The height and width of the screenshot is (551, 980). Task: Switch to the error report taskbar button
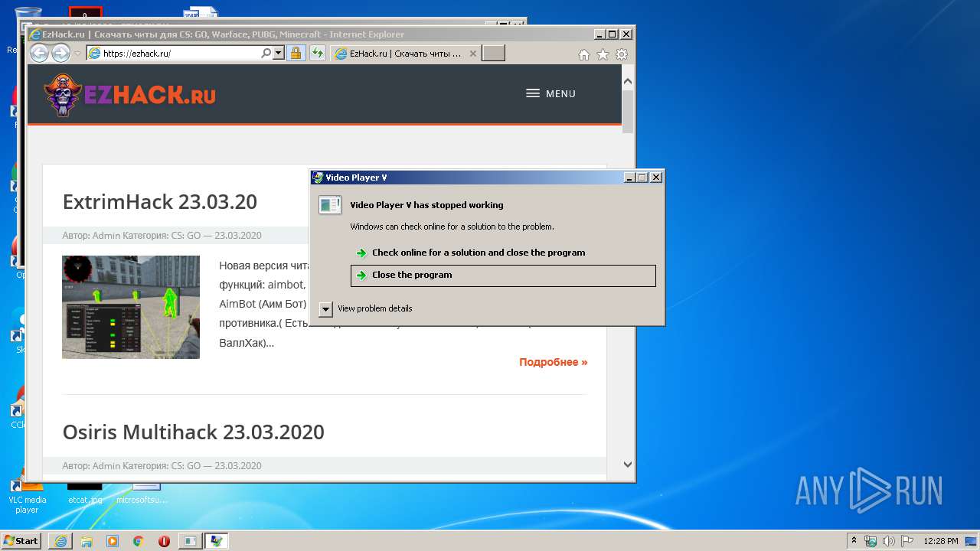[216, 541]
